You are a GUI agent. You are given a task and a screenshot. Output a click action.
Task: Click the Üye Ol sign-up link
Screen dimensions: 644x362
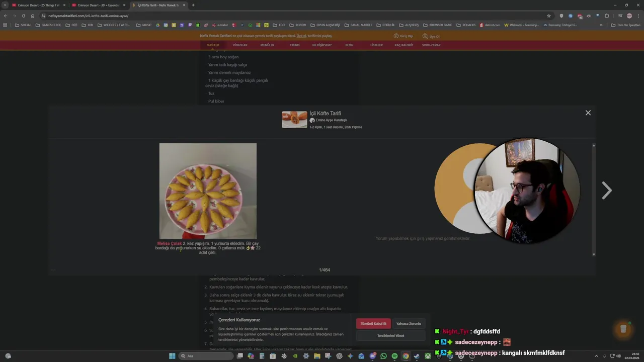[x=431, y=36]
